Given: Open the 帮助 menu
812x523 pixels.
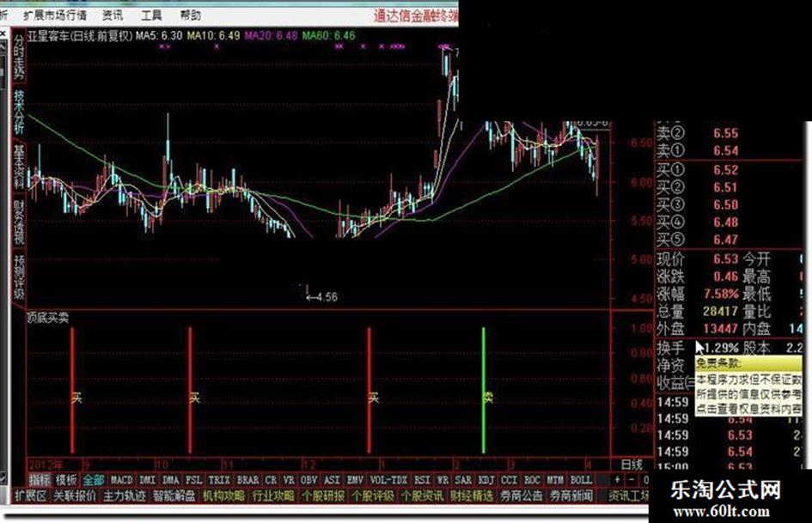Looking at the screenshot, I should coord(190,15).
